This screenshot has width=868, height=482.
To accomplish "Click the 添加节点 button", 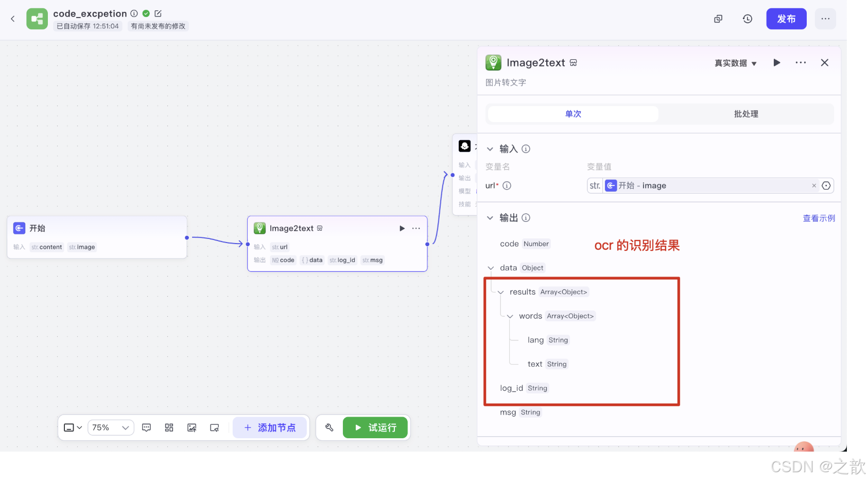I will pyautogui.click(x=270, y=428).
